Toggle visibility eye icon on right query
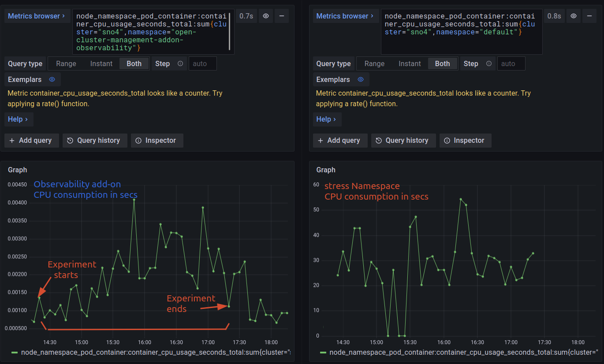Screen dimensions: 604x364 574,16
